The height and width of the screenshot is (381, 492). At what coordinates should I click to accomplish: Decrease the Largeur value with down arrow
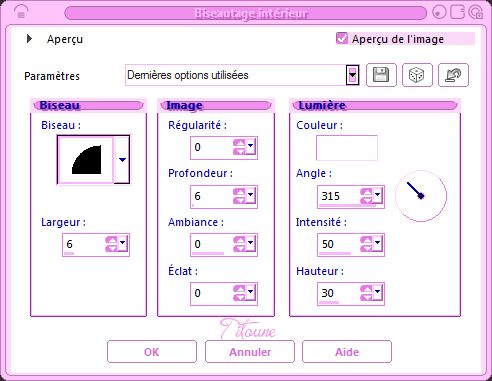click(x=111, y=248)
